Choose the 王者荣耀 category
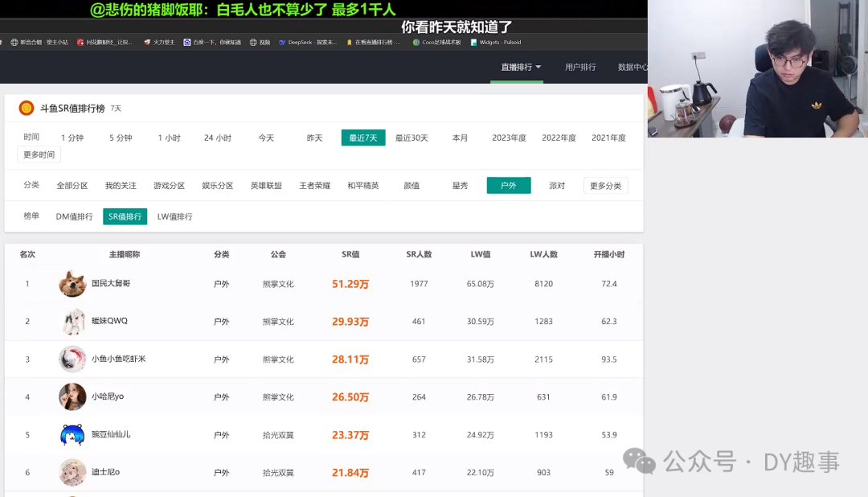The width and height of the screenshot is (868, 497). [314, 186]
